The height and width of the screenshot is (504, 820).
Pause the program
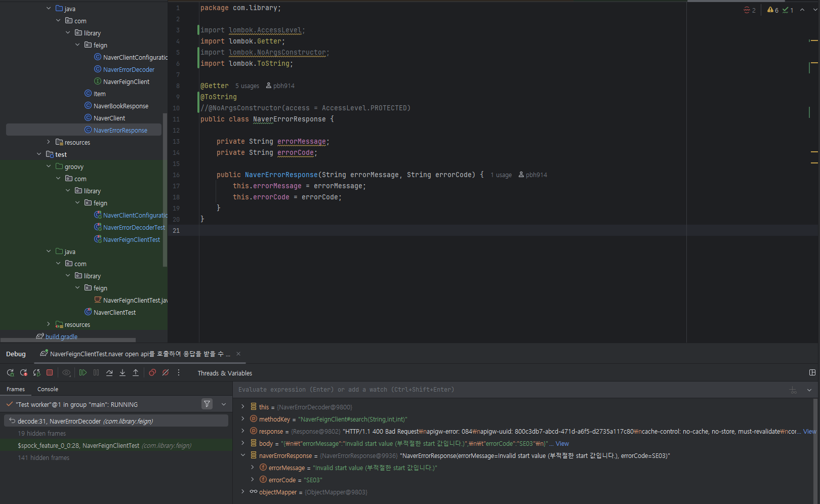[96, 373]
